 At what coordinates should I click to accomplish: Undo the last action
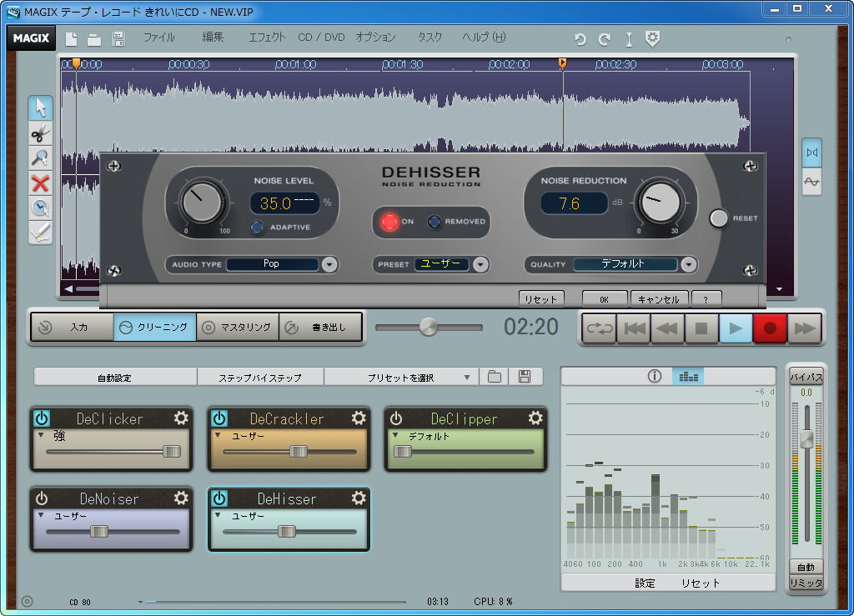pyautogui.click(x=580, y=39)
